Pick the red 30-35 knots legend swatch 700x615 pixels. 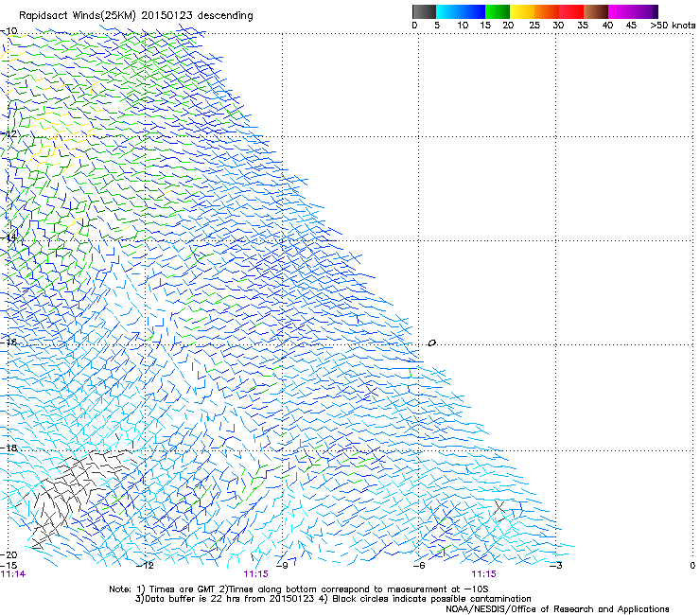(x=571, y=11)
